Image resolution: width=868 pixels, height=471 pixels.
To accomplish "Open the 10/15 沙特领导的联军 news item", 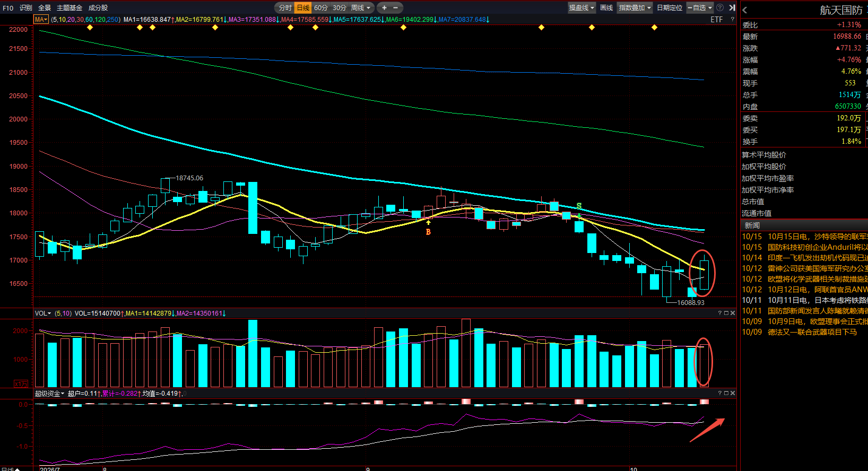I will click(x=804, y=237).
